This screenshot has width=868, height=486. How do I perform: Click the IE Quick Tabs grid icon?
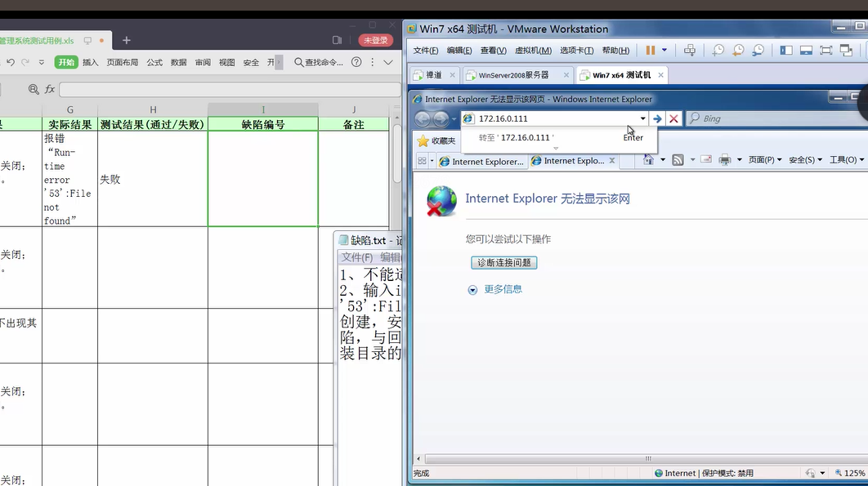point(422,161)
